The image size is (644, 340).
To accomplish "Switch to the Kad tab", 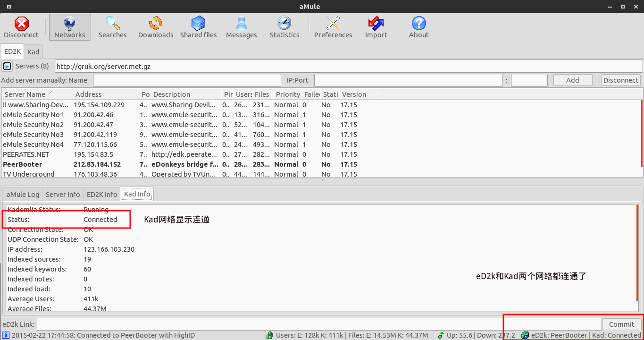I will pos(33,51).
